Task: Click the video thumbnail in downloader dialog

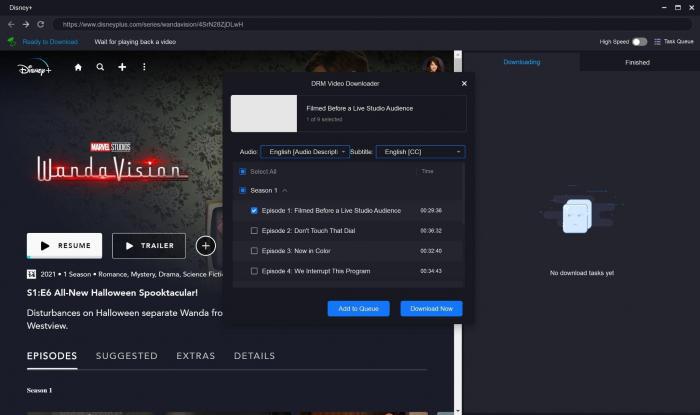Action: click(x=264, y=113)
